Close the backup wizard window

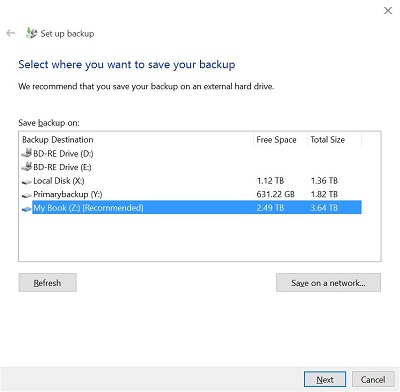(x=388, y=10)
